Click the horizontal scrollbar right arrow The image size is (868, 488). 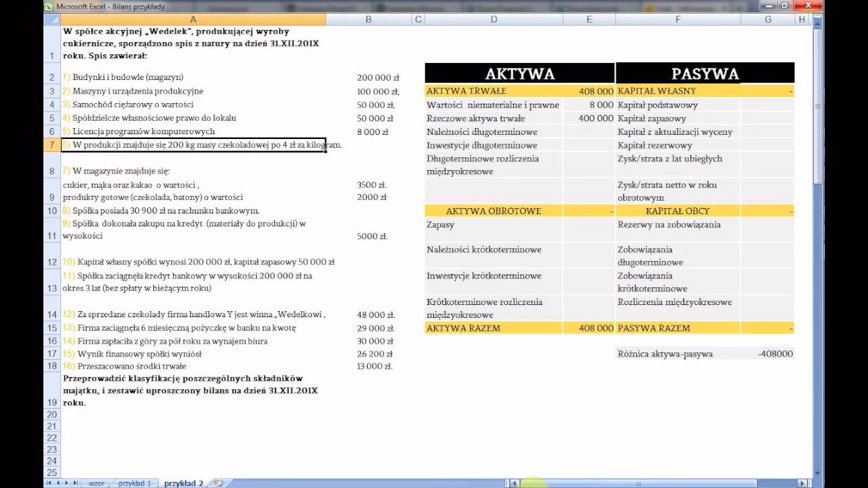(801, 481)
